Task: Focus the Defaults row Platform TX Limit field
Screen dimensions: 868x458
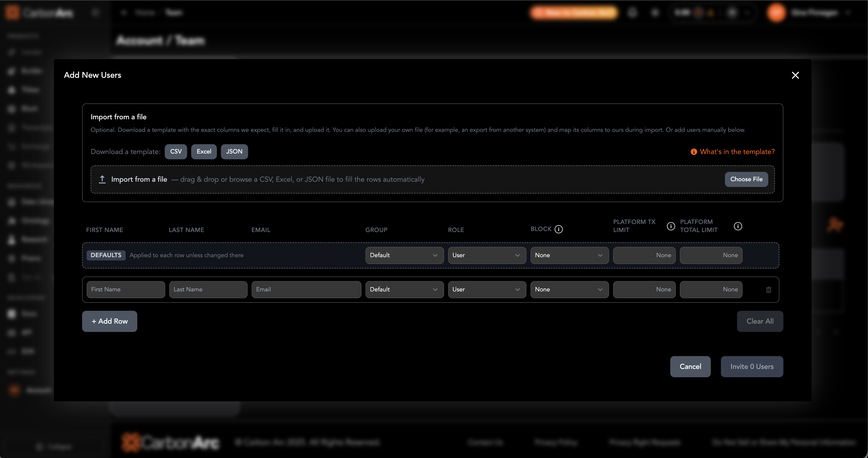Action: point(644,255)
